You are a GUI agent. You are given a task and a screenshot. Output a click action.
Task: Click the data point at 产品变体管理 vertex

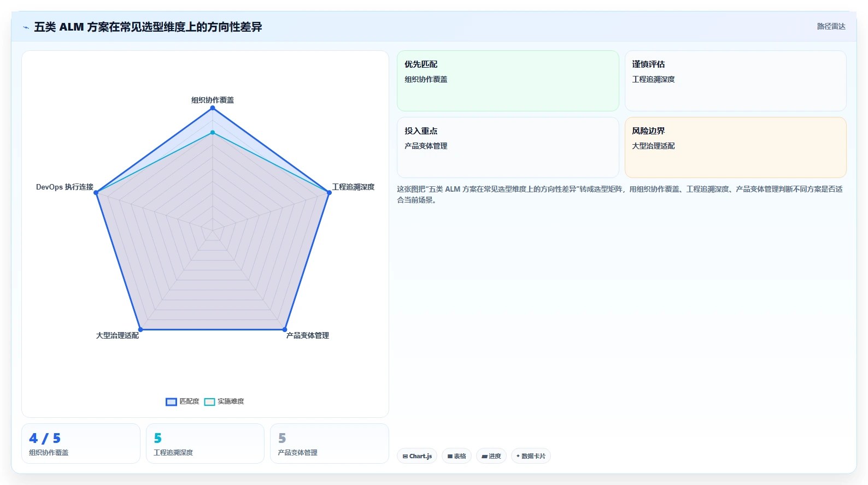pyautogui.click(x=285, y=329)
